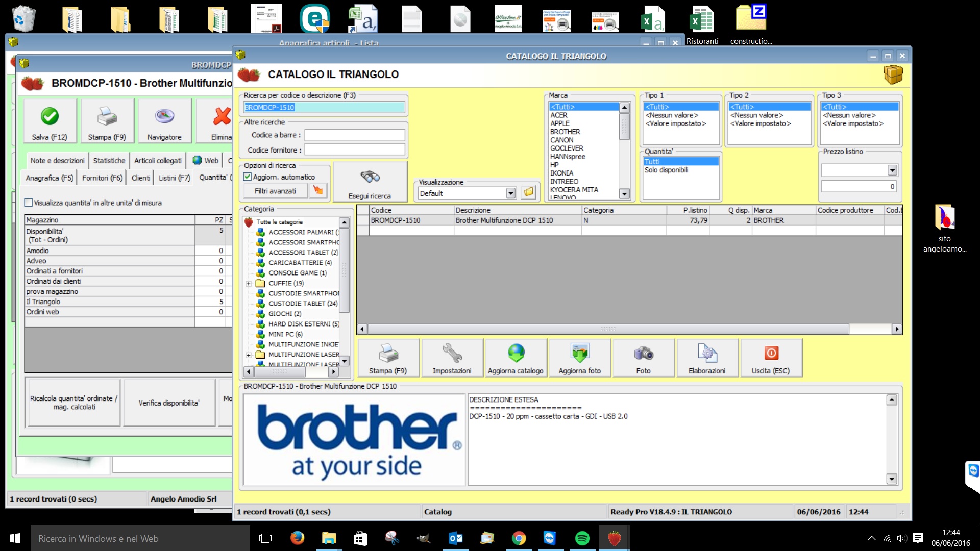Open Spotify from taskbar
The image size is (980, 551).
point(582,538)
